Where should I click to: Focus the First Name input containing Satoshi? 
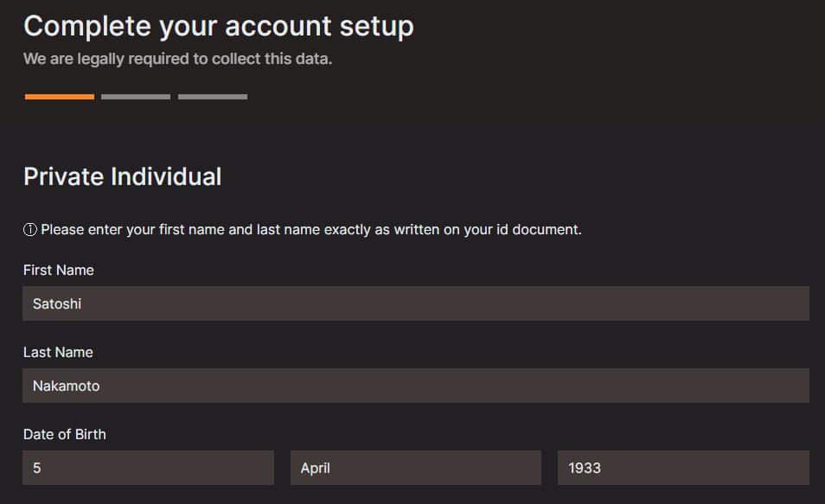pos(416,303)
